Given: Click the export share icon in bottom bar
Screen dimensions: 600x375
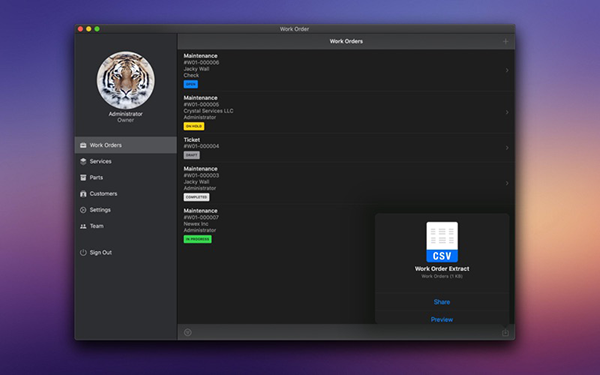Looking at the screenshot, I should [505, 333].
